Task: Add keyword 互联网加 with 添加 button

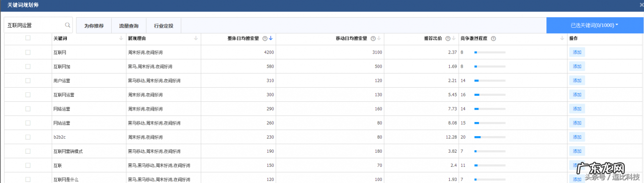Action: 577,66
